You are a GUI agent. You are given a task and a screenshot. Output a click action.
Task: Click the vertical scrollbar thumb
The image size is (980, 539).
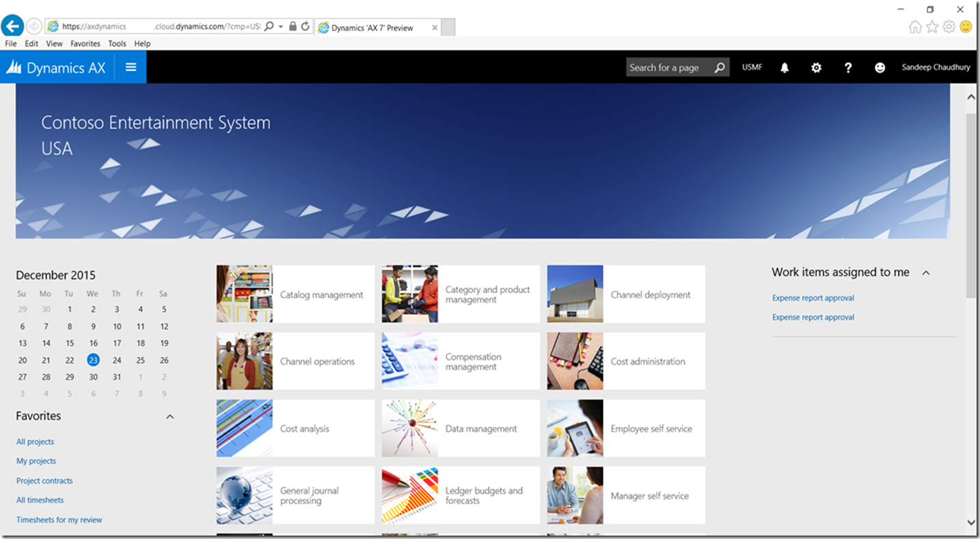tap(971, 205)
